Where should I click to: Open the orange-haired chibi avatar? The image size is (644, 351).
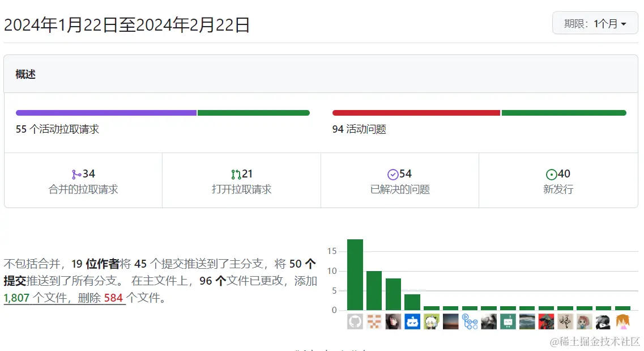tap(622, 322)
